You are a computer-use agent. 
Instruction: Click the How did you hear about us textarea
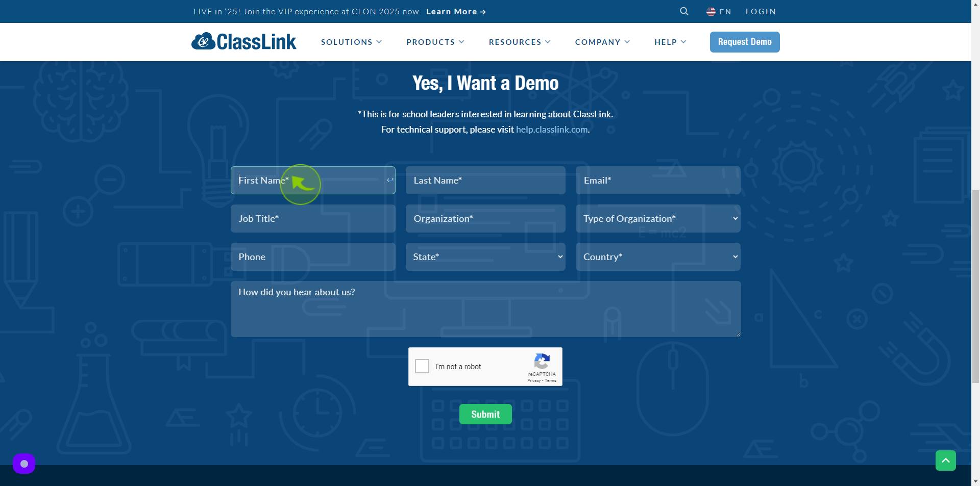click(x=485, y=309)
